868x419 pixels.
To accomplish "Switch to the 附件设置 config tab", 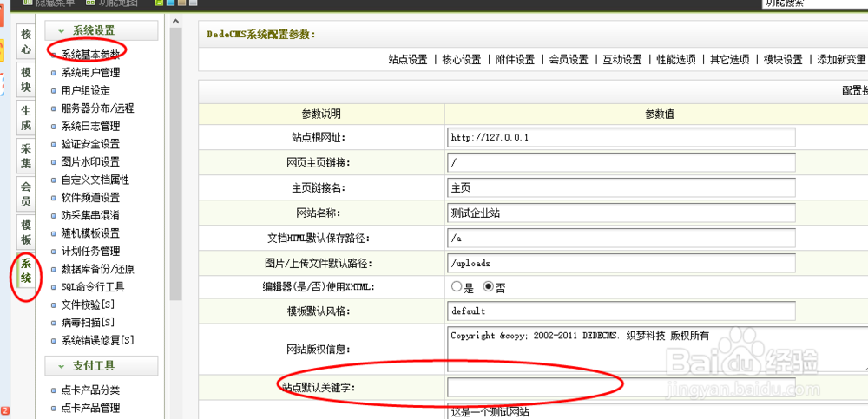I will point(515,60).
